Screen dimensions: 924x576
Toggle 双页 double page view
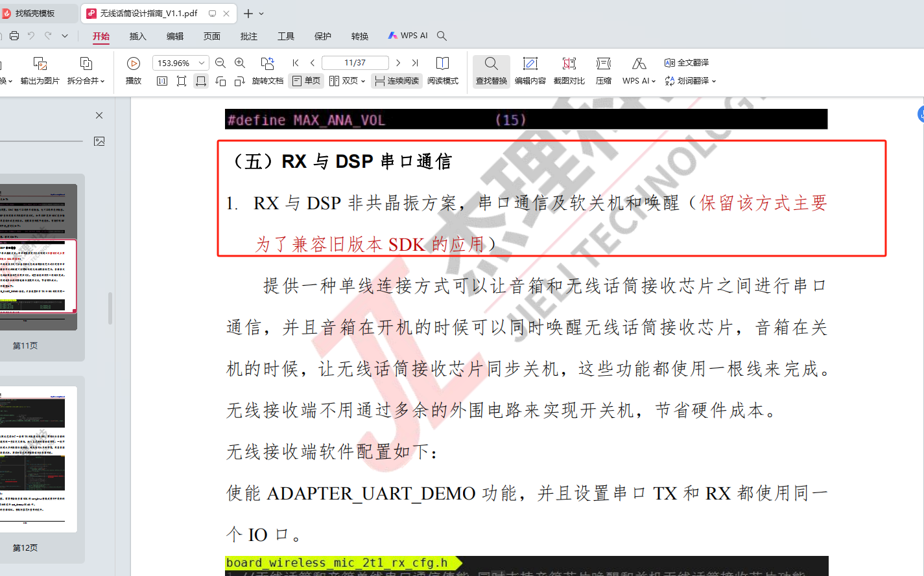pos(347,81)
